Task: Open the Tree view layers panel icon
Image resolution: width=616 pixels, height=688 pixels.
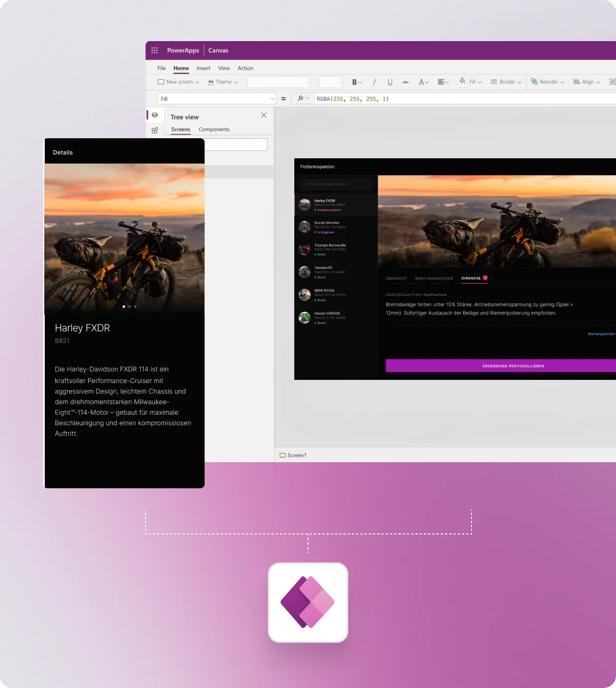Action: [155, 115]
